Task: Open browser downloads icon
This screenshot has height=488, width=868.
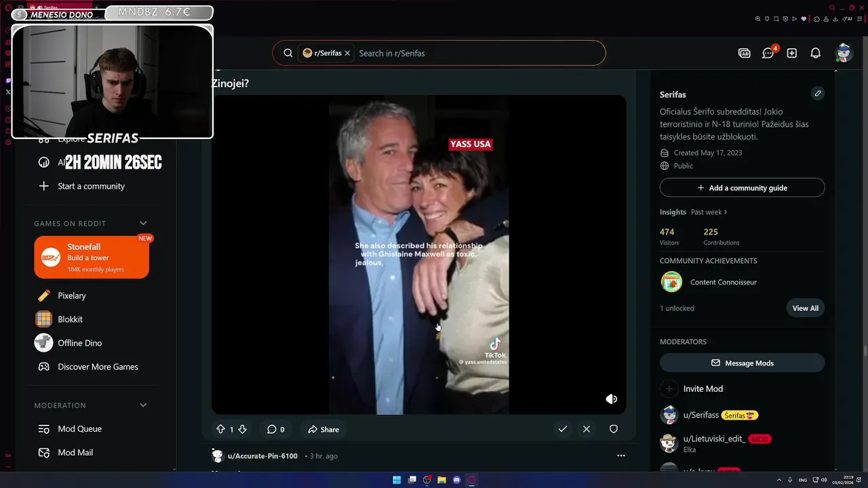Action: click(835, 19)
